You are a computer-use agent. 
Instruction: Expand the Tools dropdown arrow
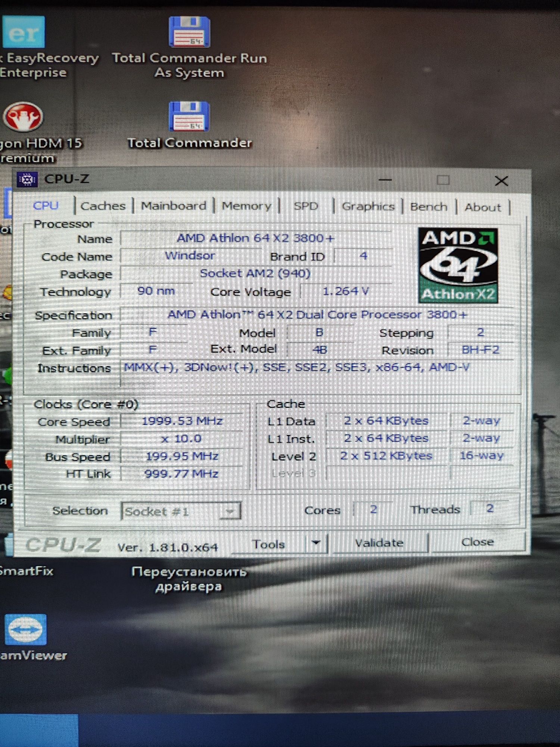coord(316,543)
